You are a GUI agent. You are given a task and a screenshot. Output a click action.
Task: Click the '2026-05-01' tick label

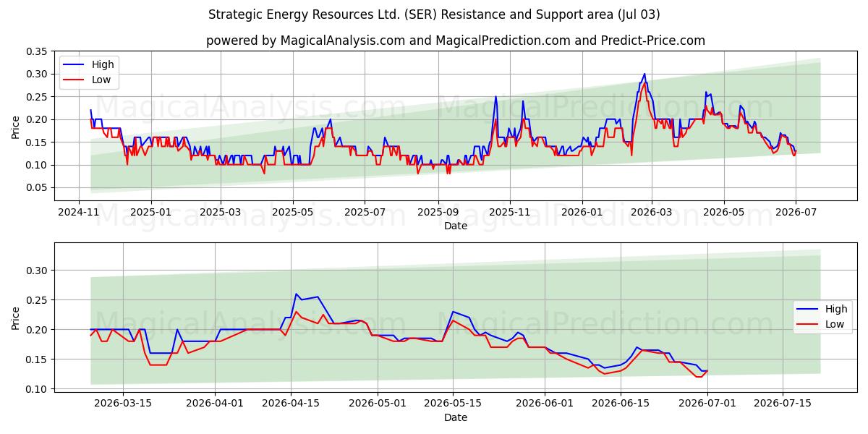coord(377,404)
